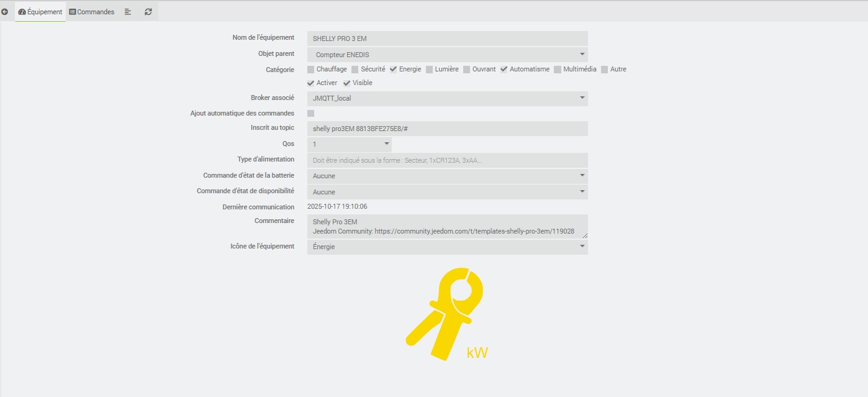
Task: Toggle the Autre category checkbox
Action: click(x=605, y=70)
